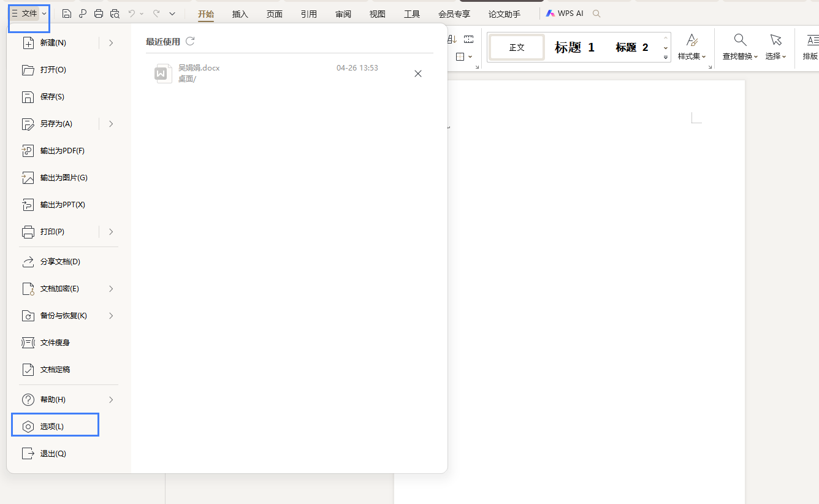This screenshot has height=504, width=819.
Task: Click the 文件 menu button
Action: pyautogui.click(x=25, y=13)
